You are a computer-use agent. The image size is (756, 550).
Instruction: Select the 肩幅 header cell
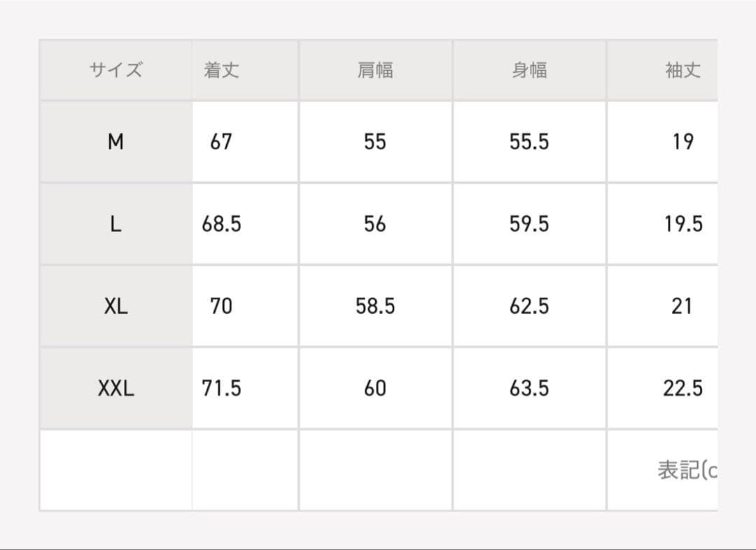(x=375, y=70)
